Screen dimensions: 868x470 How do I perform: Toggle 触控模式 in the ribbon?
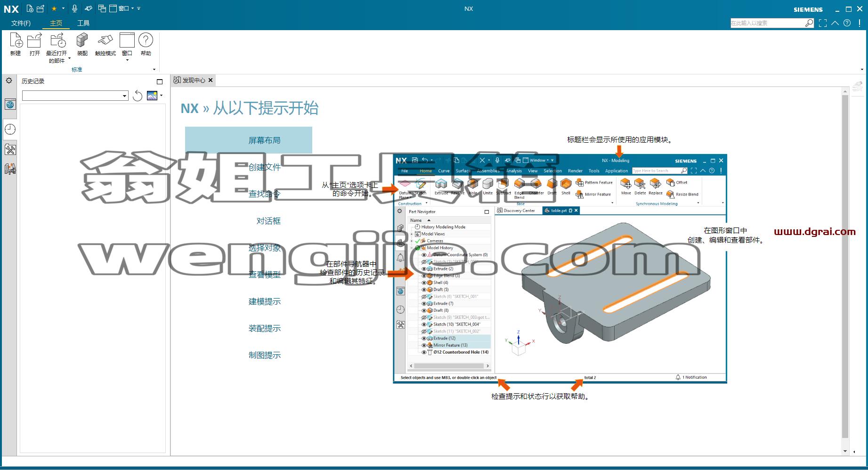(x=105, y=45)
